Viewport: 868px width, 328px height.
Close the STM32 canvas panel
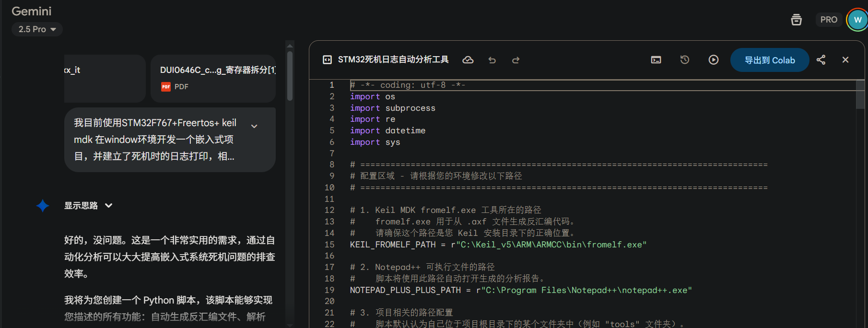point(845,60)
